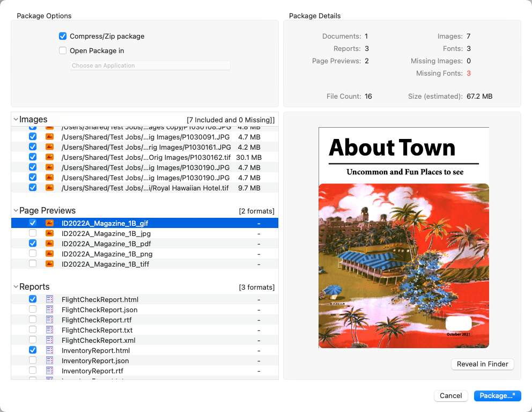
Task: Click the 67.2 MB estimated size value
Action: (x=479, y=97)
